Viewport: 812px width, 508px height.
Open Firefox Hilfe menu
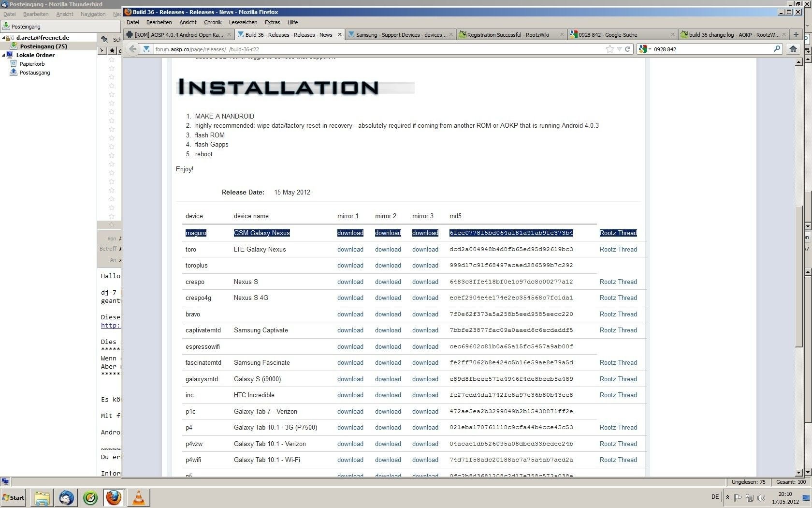[x=292, y=22]
